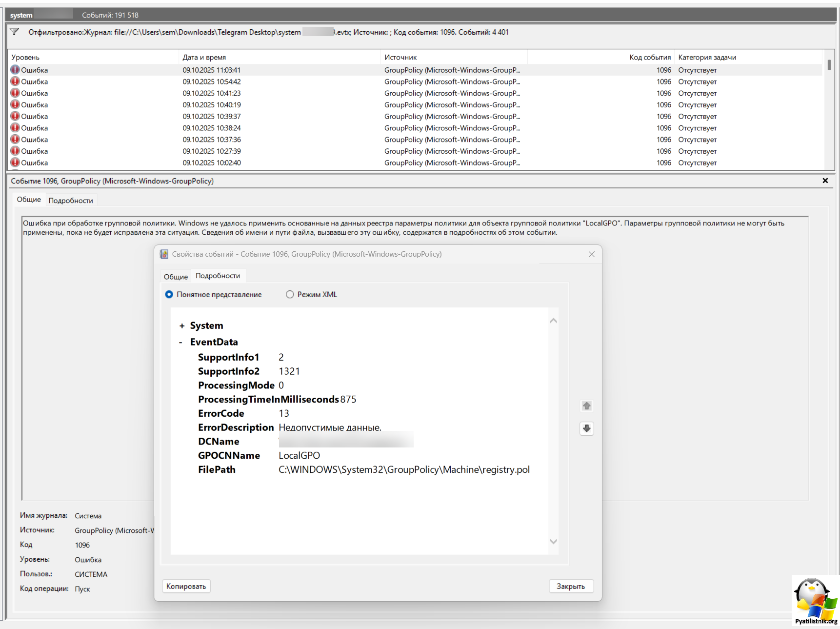
Task: Close the event preview pane with X
Action: (x=825, y=181)
